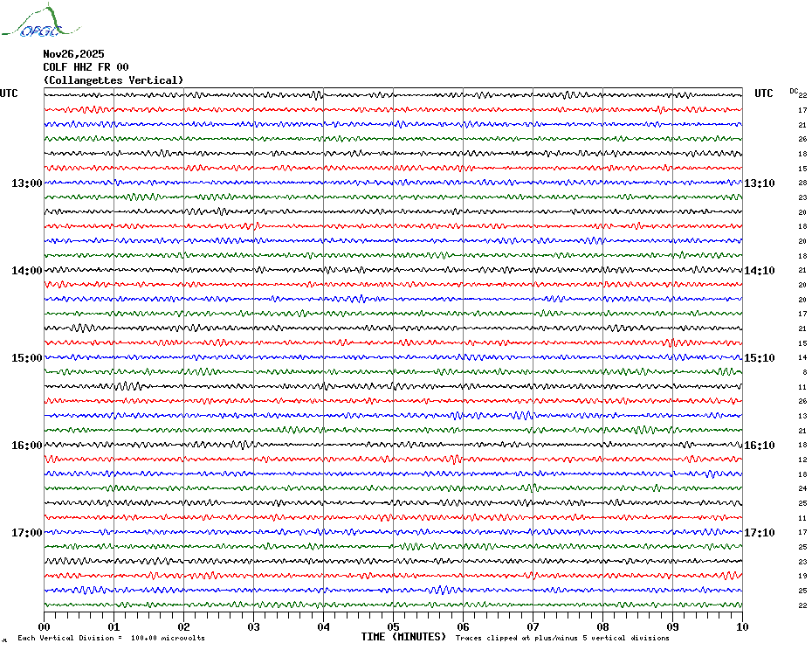This screenshot has height=650, width=812.
Task: Click the DC value 13 in the right column
Action: [802, 416]
